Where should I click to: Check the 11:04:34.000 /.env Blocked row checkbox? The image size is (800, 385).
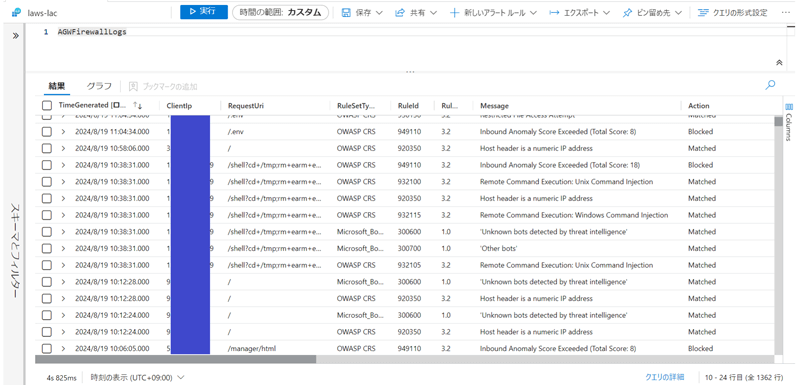[x=47, y=132]
